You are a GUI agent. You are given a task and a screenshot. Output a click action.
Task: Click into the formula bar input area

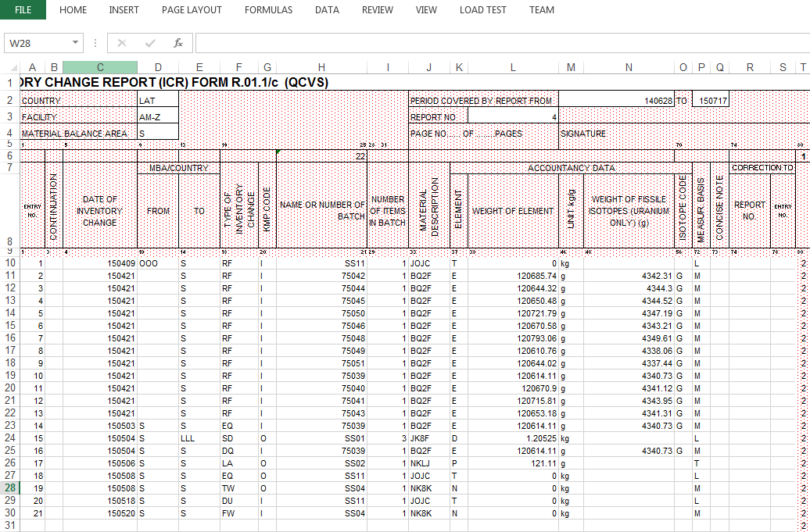500,42
